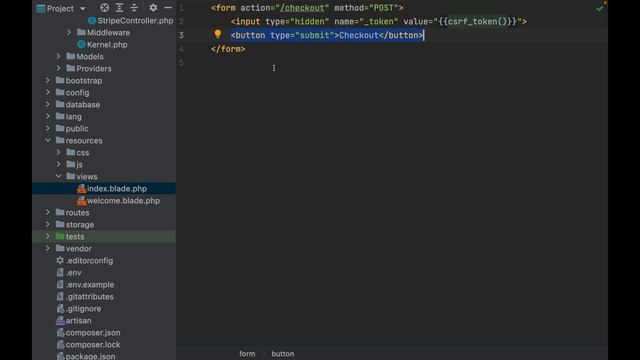Expand the lang folder
The image size is (640, 360).
point(48,116)
